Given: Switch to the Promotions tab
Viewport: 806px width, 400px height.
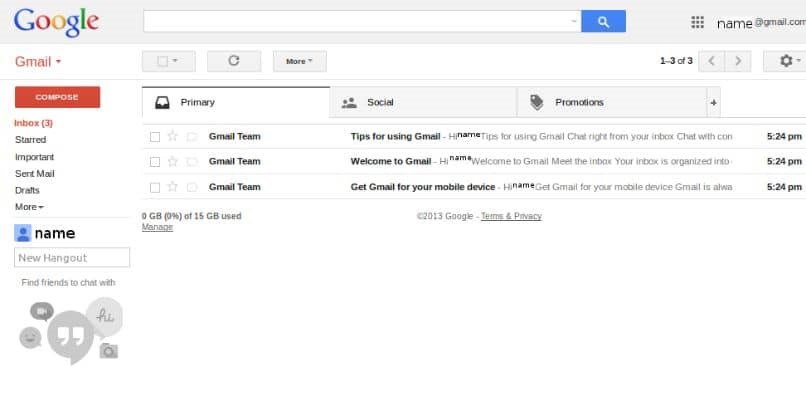Looking at the screenshot, I should (x=578, y=102).
